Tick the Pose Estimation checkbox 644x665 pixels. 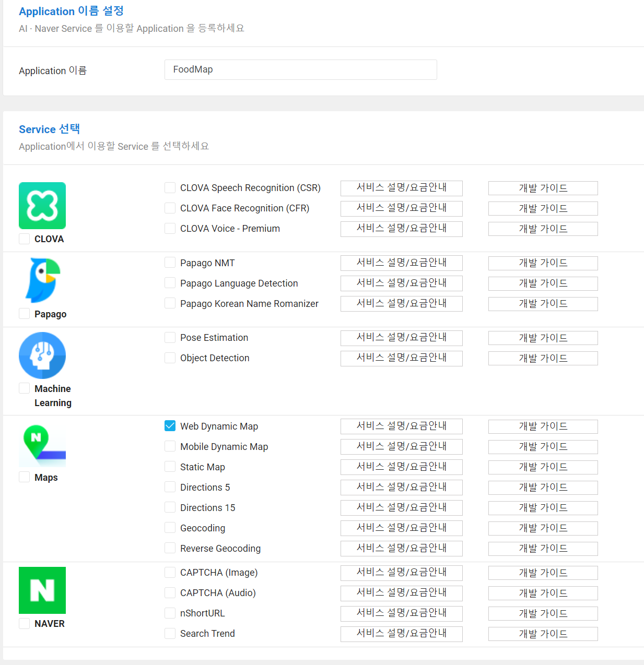click(x=170, y=337)
